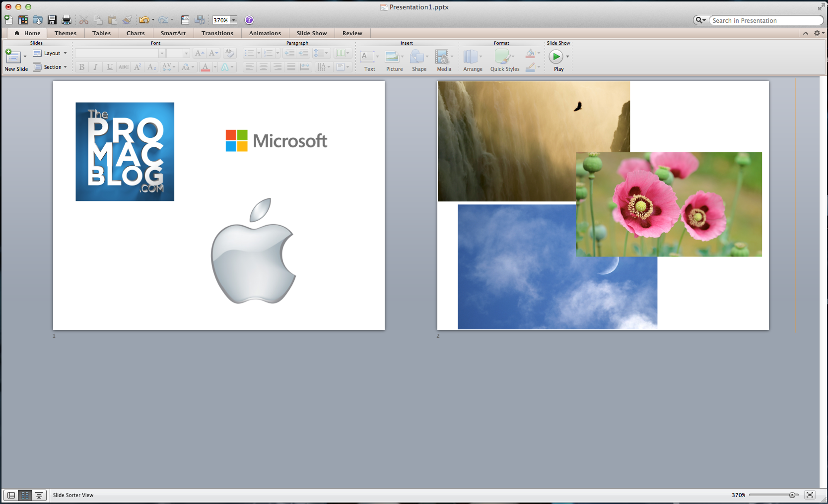The height and width of the screenshot is (504, 828).
Task: Toggle Italic formatting
Action: point(95,67)
